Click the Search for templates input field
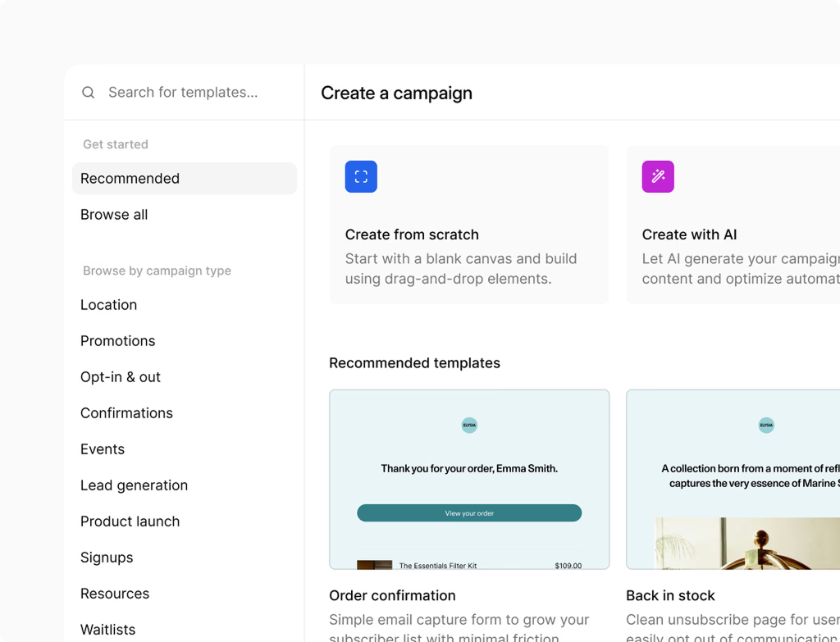Viewport: 840px width, 642px height. [x=184, y=92]
